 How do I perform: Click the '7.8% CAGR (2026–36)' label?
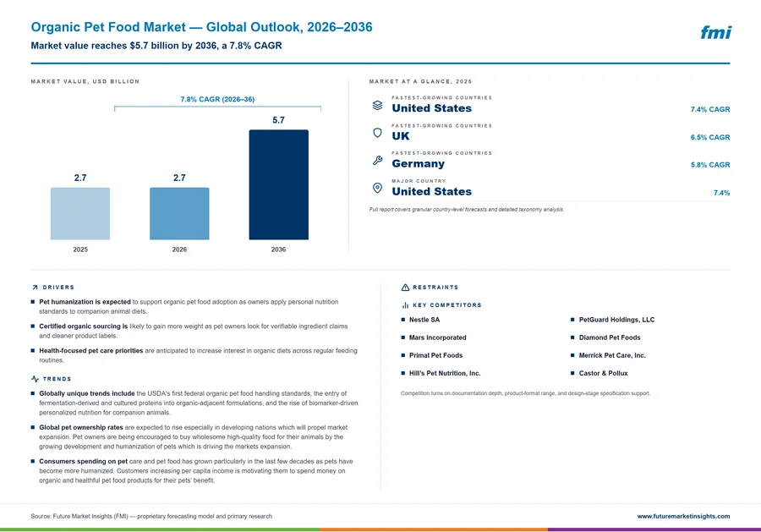tap(217, 99)
